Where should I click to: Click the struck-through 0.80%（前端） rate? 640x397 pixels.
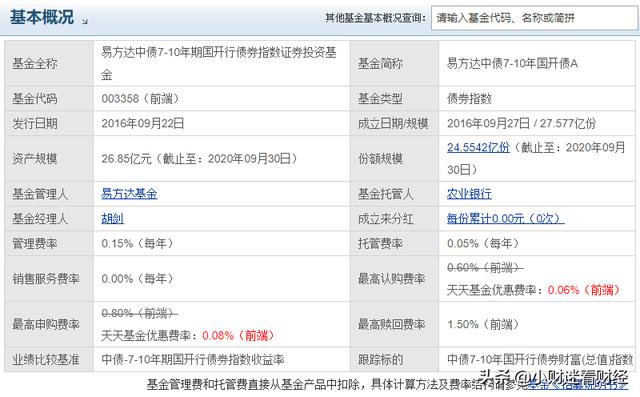(139, 313)
